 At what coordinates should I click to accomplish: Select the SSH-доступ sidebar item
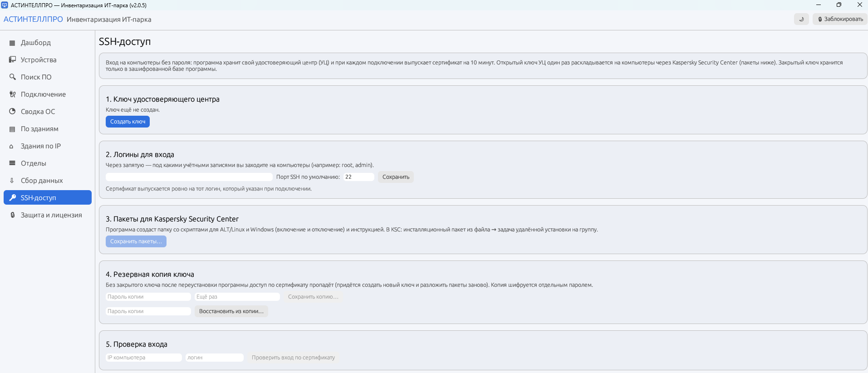[x=48, y=198]
